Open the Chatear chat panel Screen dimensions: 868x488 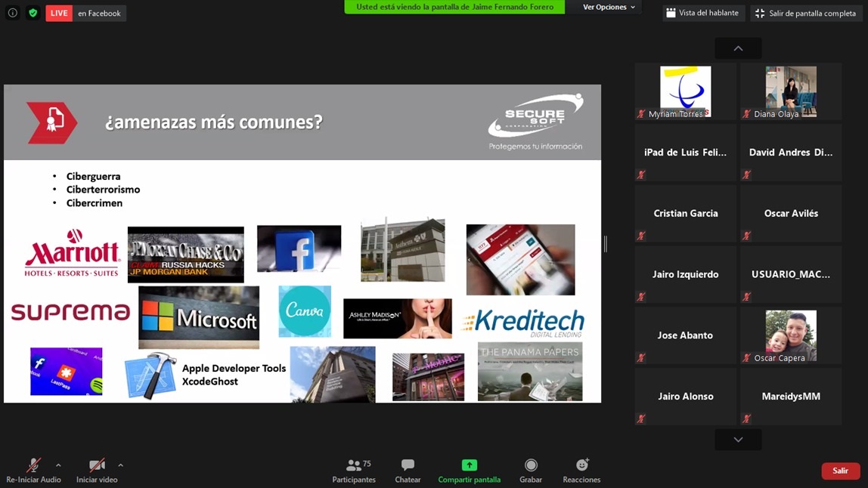click(x=408, y=471)
